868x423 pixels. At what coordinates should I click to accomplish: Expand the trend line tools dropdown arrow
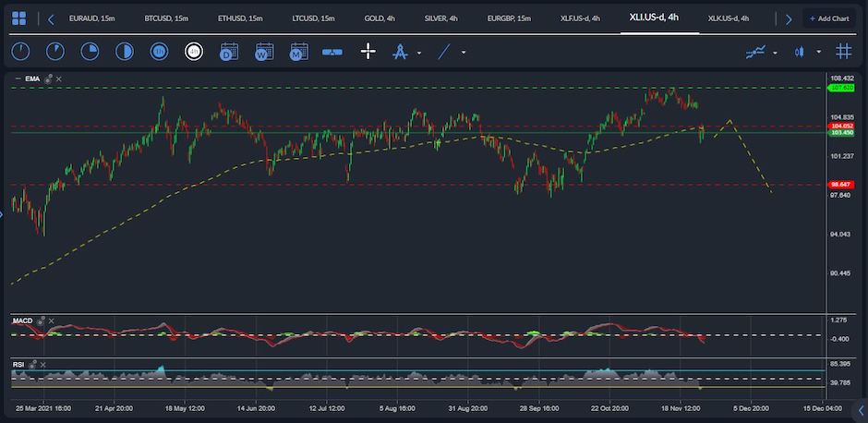pos(464,54)
